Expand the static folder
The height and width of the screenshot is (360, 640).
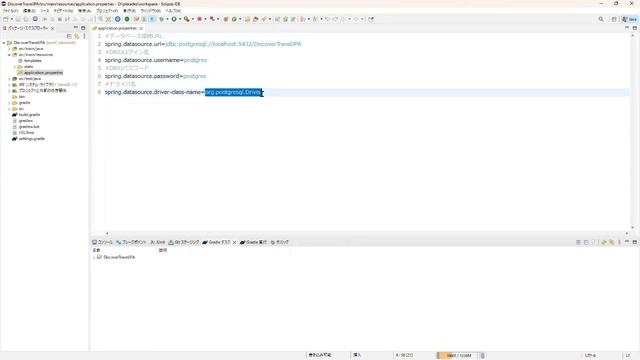15,67
